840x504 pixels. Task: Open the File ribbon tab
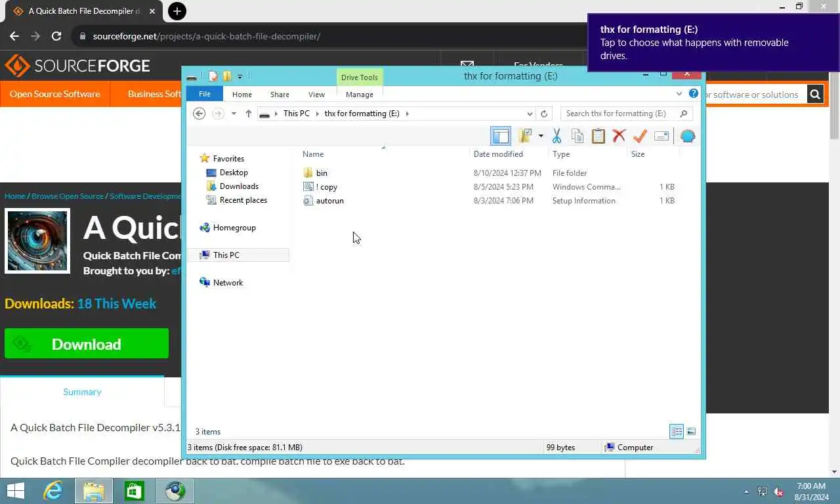[x=205, y=94]
